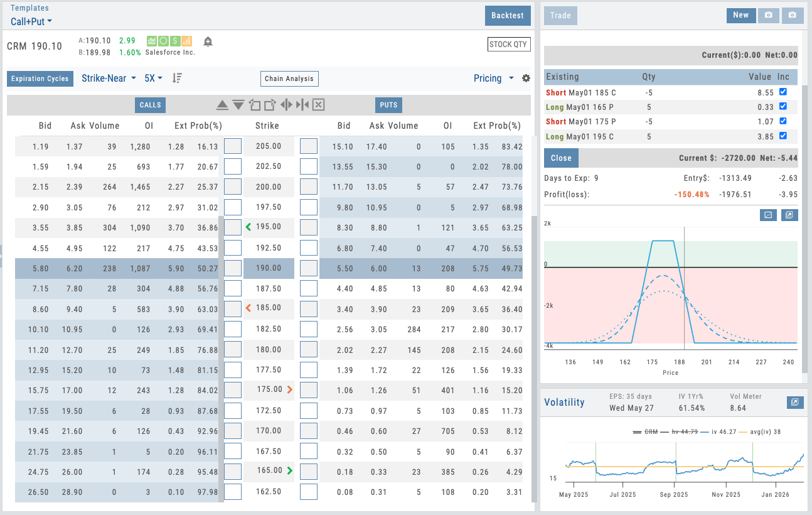Uncheck Inc for Short May01 185 C
The image size is (812, 515).
click(783, 92)
